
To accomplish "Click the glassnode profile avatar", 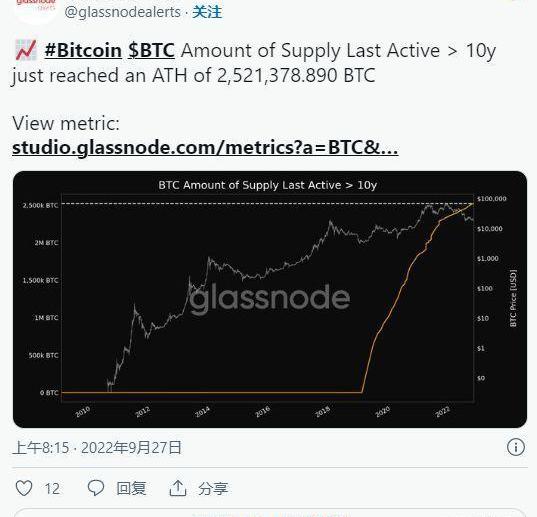I will pos(35,10).
